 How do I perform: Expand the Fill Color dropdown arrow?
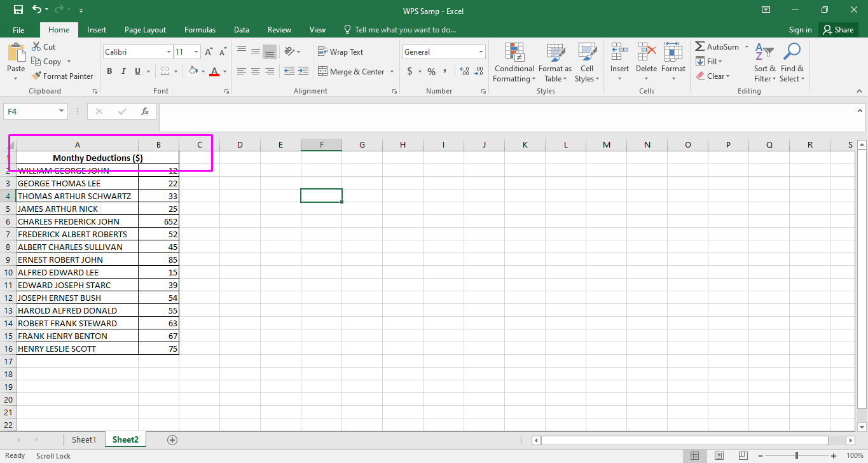point(202,71)
